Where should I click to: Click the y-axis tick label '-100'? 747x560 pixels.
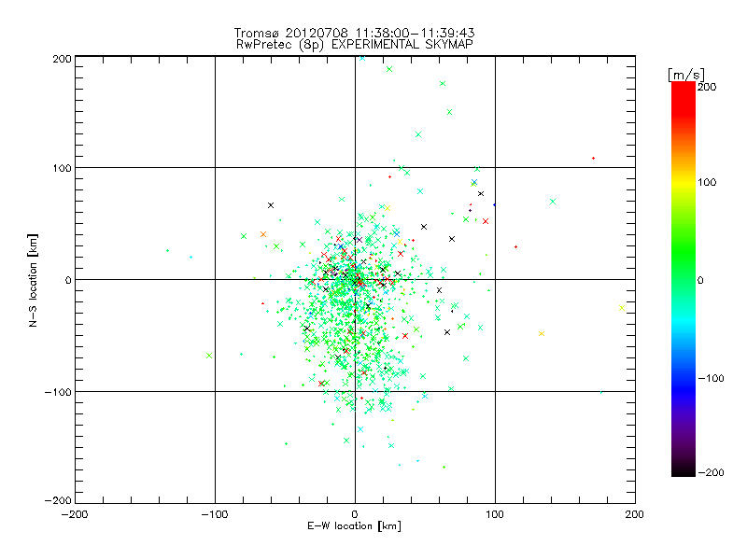(x=58, y=392)
